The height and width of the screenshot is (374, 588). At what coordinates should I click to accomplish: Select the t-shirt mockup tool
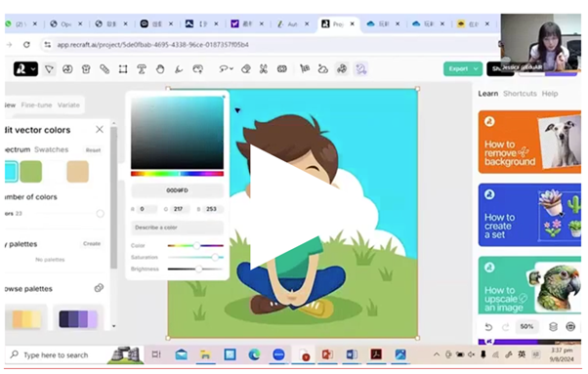(86, 69)
